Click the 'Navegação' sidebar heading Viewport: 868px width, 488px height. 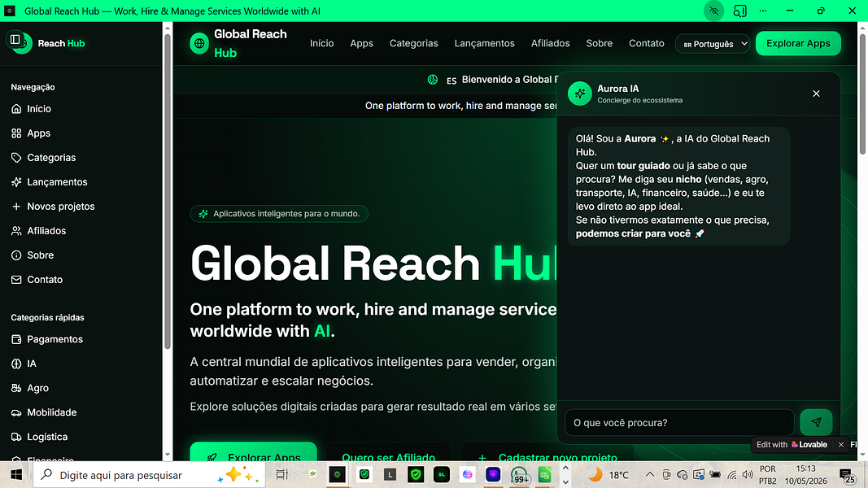point(33,87)
